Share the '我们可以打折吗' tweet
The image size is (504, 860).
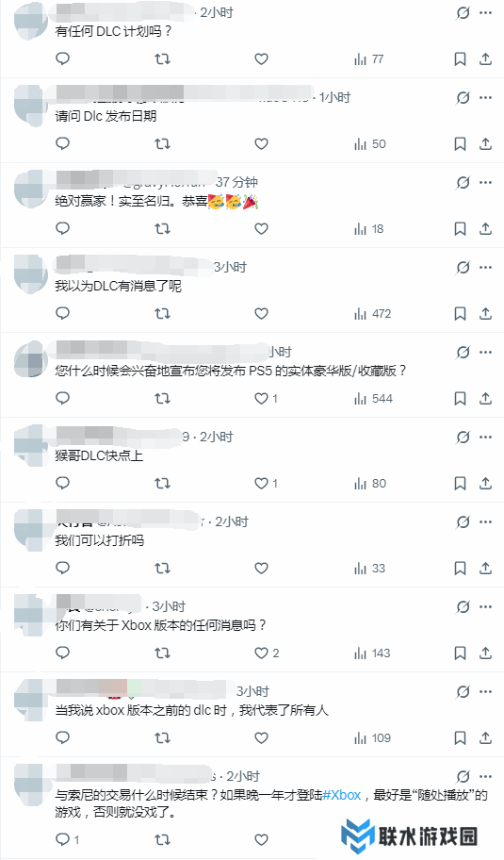[485, 569]
